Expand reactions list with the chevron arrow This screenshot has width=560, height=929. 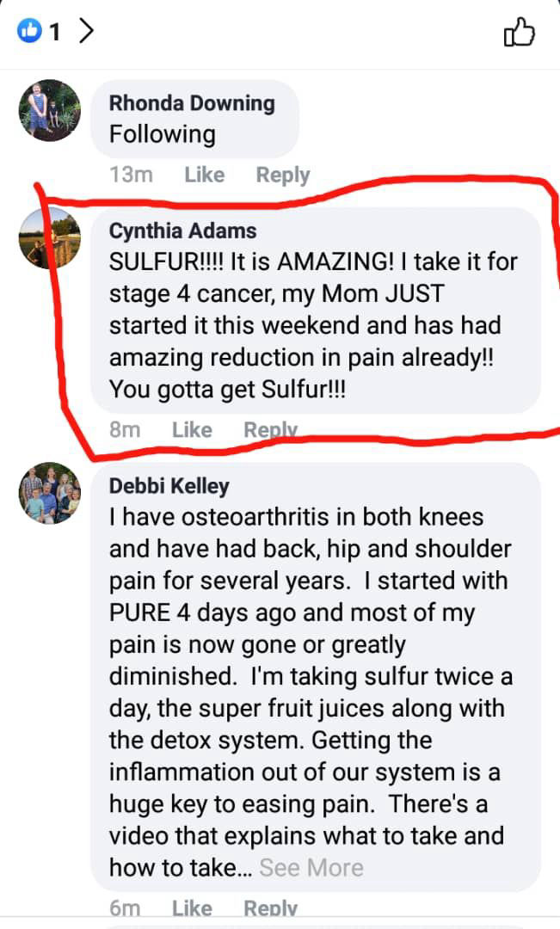click(87, 31)
